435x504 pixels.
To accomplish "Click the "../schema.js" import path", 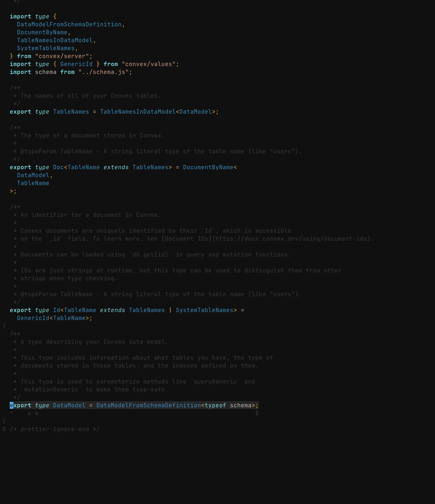I will 104,72.
